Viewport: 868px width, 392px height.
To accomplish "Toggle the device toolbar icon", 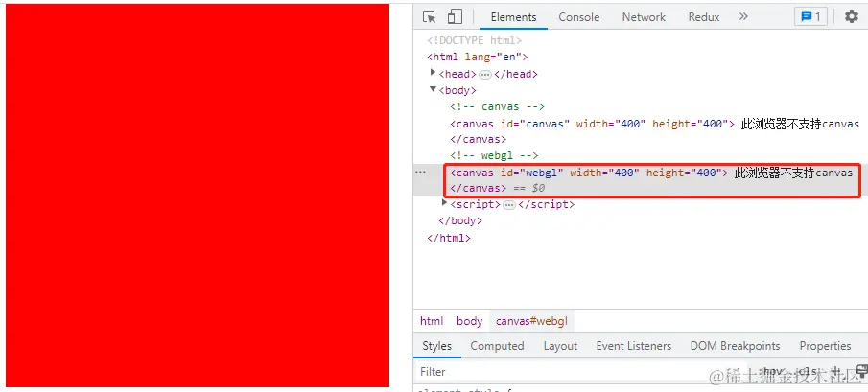I will click(455, 16).
